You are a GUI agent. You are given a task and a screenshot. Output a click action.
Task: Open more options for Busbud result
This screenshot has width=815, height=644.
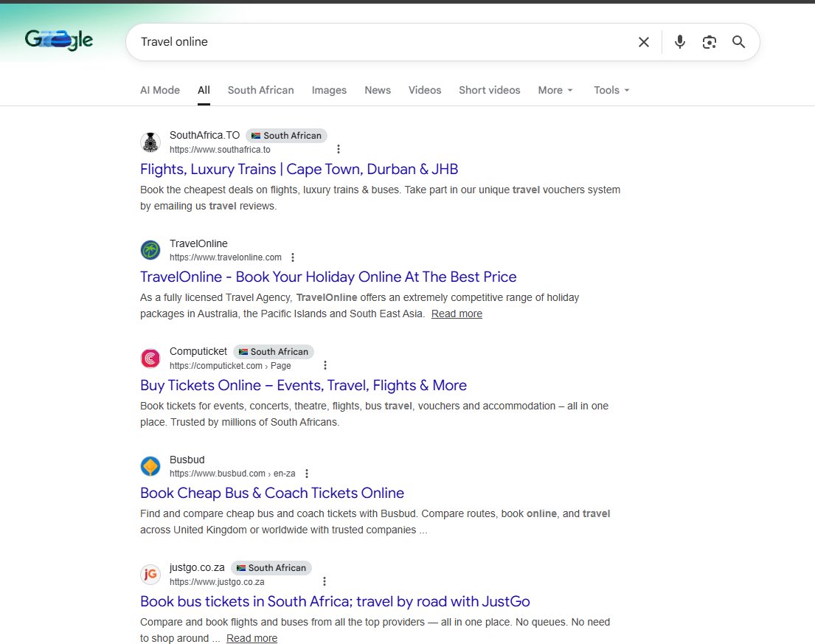(307, 474)
